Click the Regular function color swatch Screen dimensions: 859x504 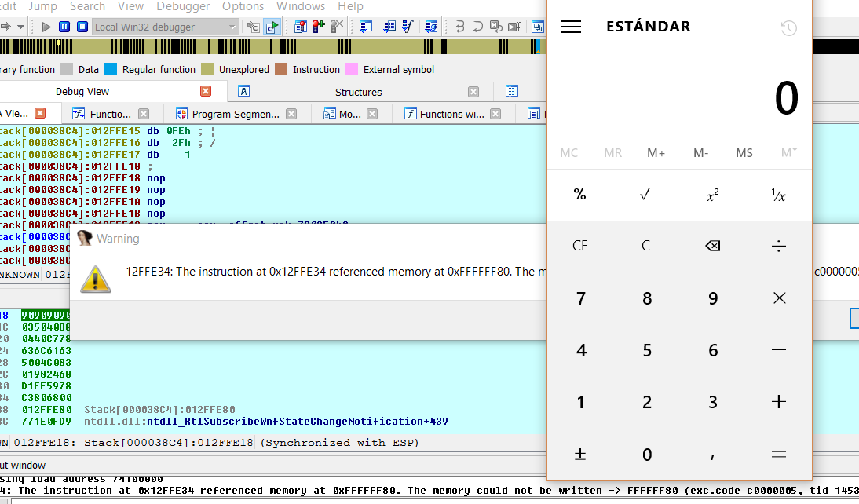[x=111, y=69]
